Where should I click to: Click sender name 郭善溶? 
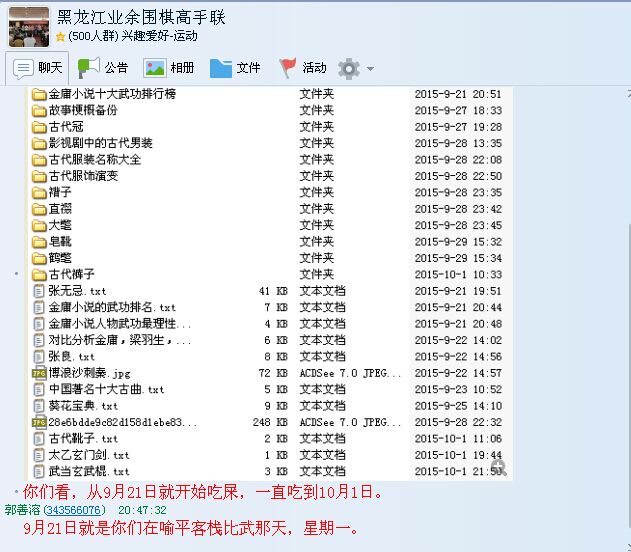coord(23,510)
